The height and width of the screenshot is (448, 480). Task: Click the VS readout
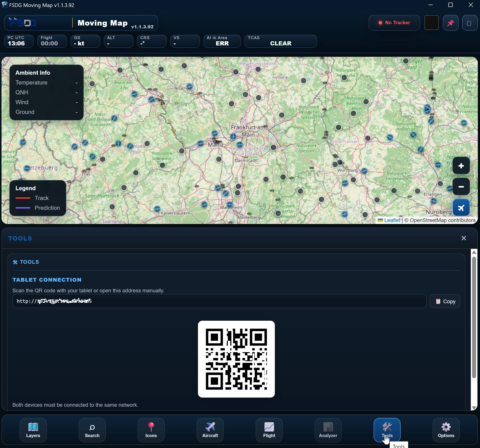185,41
